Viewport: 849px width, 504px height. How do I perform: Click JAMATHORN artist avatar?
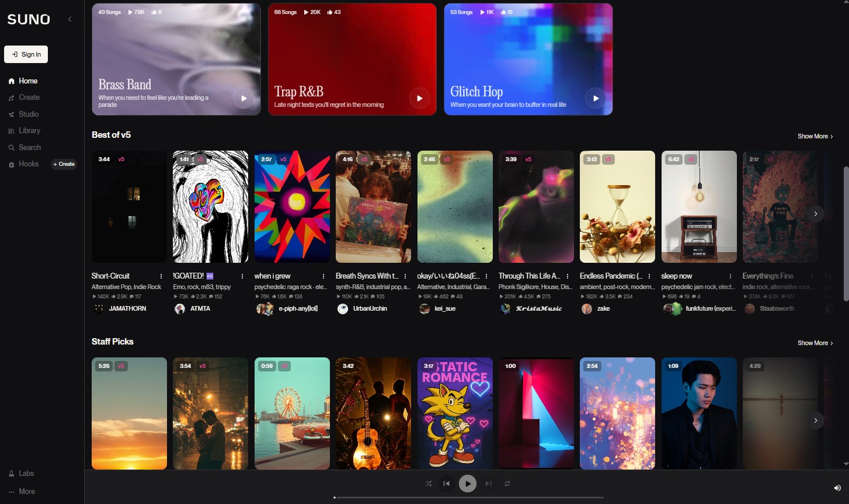(98, 309)
